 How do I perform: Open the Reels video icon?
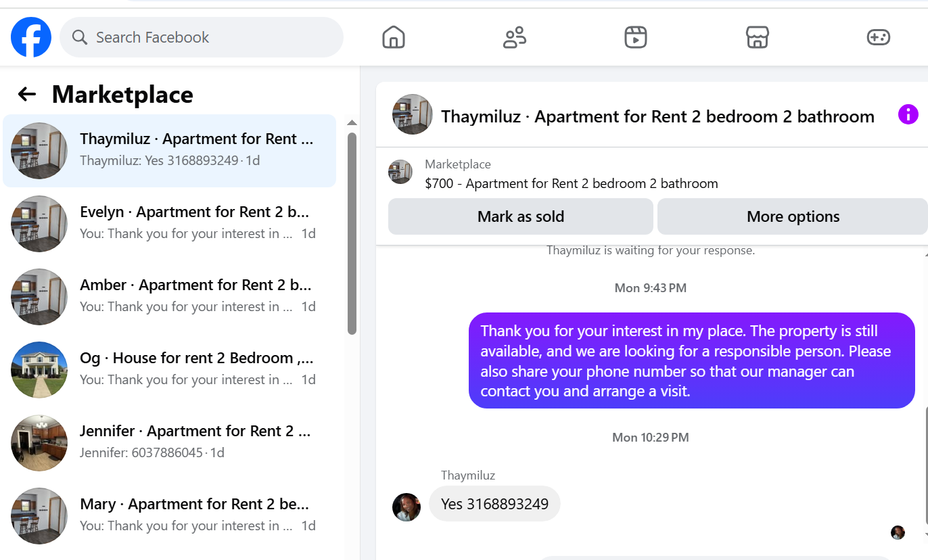636,37
